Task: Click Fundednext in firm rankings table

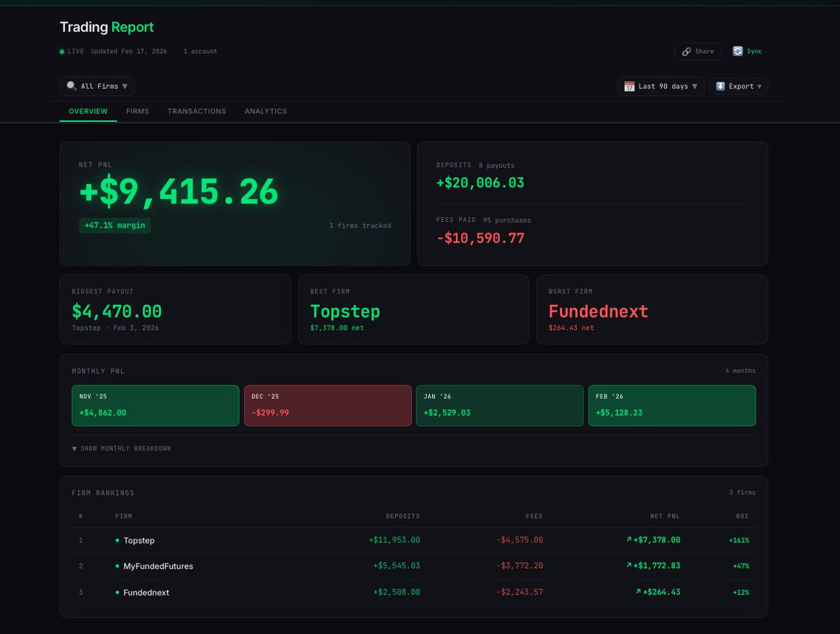Action: click(146, 593)
